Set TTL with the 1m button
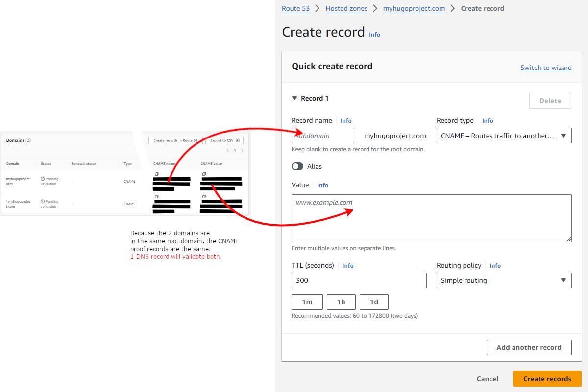This screenshot has width=588, height=392. coord(307,302)
